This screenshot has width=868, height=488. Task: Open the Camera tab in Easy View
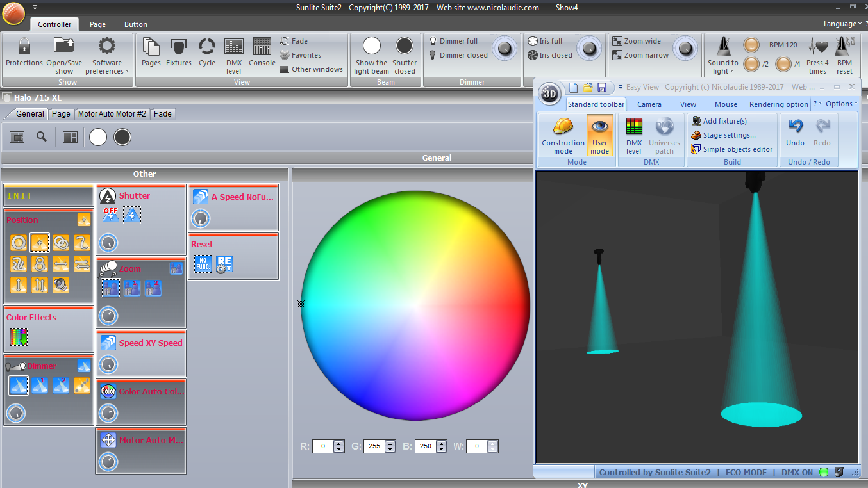tap(649, 104)
